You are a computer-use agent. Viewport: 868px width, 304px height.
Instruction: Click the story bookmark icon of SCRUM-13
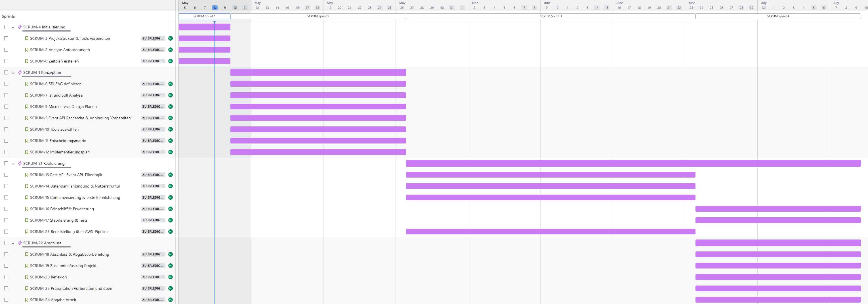pyautogui.click(x=27, y=175)
